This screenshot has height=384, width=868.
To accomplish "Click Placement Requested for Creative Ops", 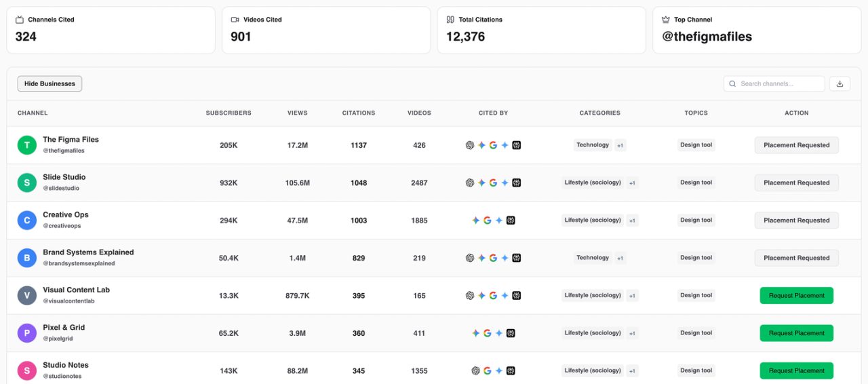I will tap(797, 220).
